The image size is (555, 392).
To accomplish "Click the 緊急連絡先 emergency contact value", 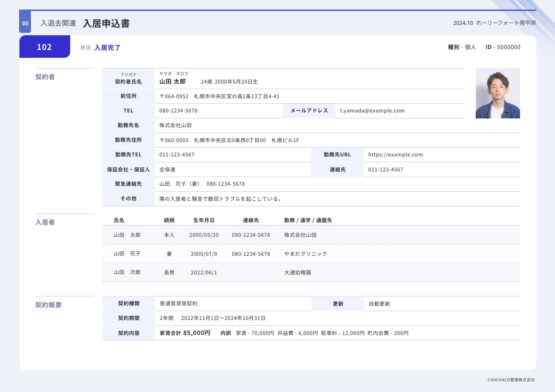I will click(x=202, y=184).
